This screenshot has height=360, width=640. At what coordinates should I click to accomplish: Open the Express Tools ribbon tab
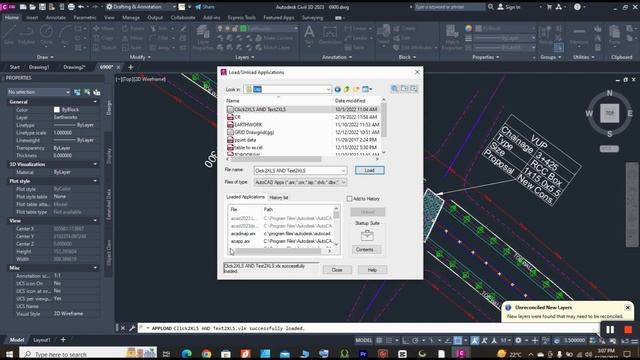pos(242,18)
